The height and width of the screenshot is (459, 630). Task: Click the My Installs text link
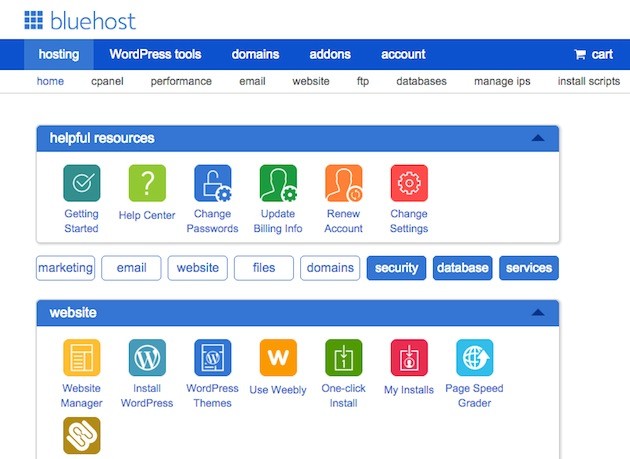click(x=409, y=390)
